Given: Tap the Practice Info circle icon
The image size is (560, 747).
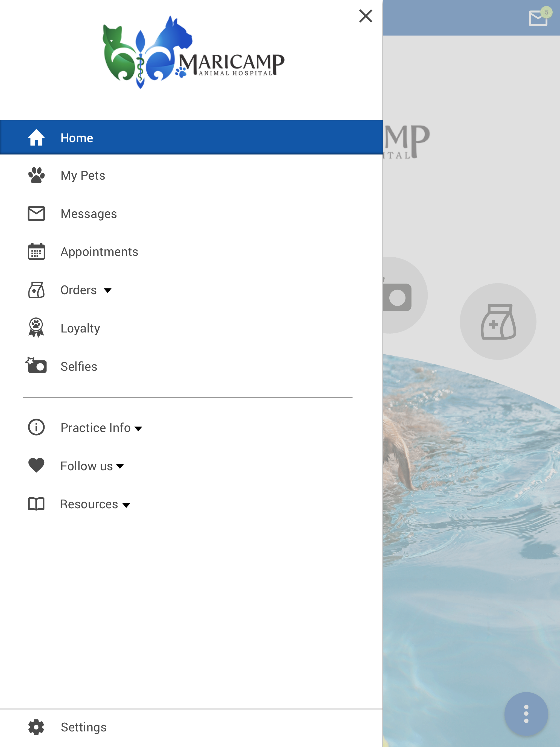Looking at the screenshot, I should coord(36,427).
